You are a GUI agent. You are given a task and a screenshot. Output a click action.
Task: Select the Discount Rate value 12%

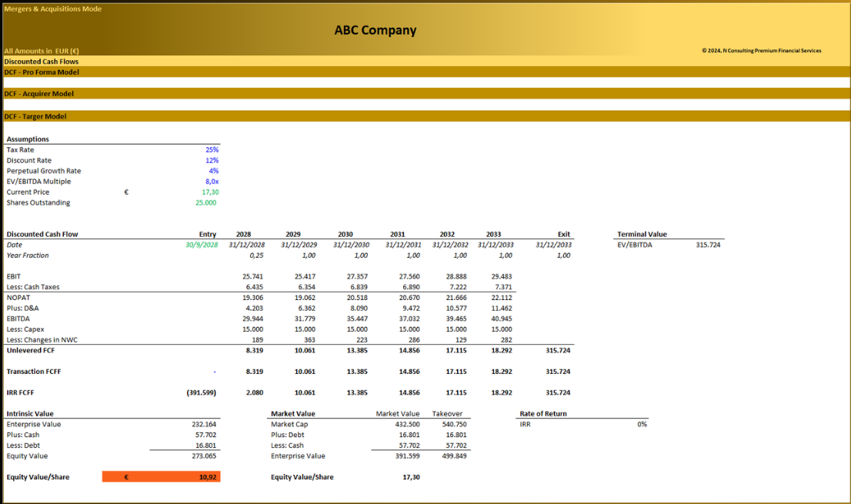tap(212, 161)
